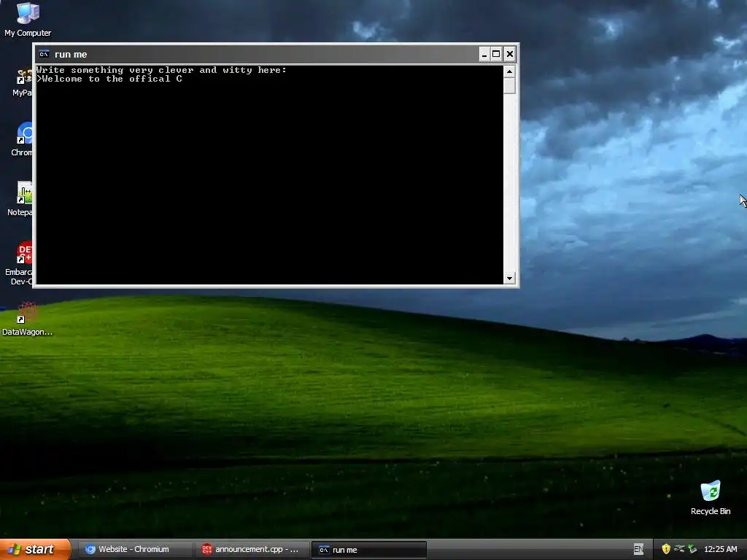The width and height of the screenshot is (747, 560).
Task: Click the run me taskbar button
Action: tap(368, 550)
